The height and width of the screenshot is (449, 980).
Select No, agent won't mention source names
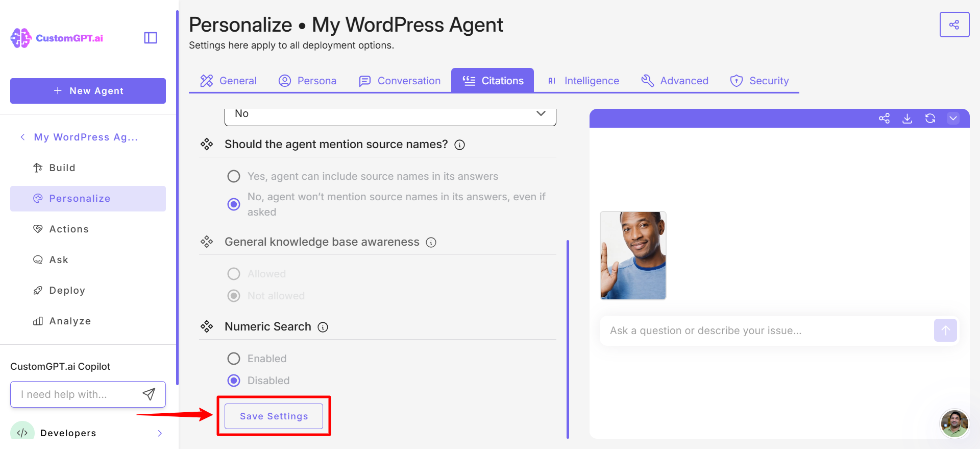(x=234, y=204)
